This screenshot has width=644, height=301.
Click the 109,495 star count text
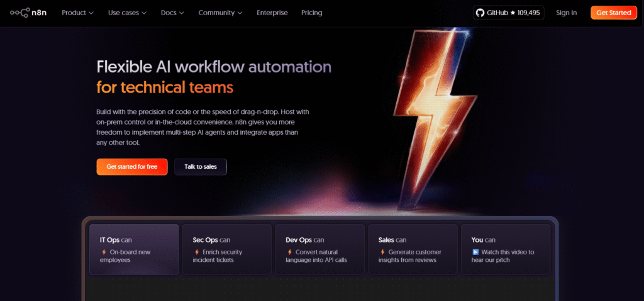tap(528, 13)
